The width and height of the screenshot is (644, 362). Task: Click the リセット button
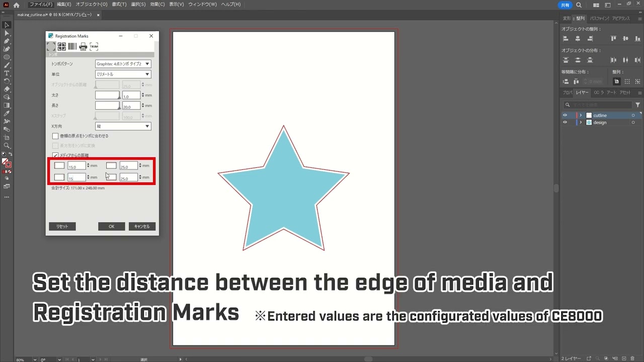(62, 226)
